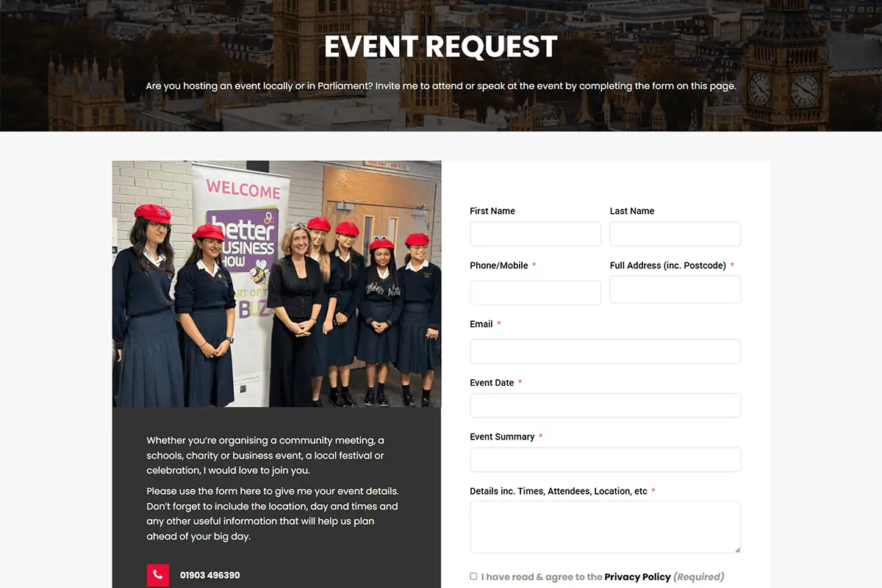The image size is (882, 588).
Task: Focus the First Name input field
Action: [535, 234]
